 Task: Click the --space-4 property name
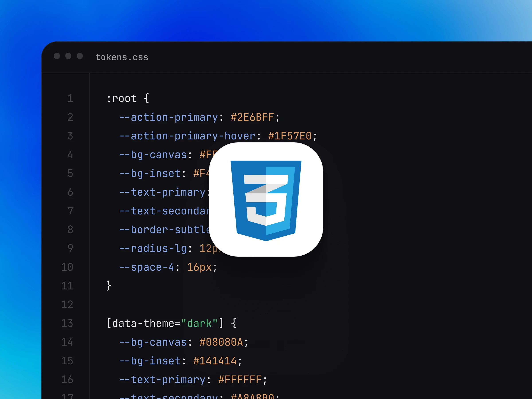coord(147,267)
